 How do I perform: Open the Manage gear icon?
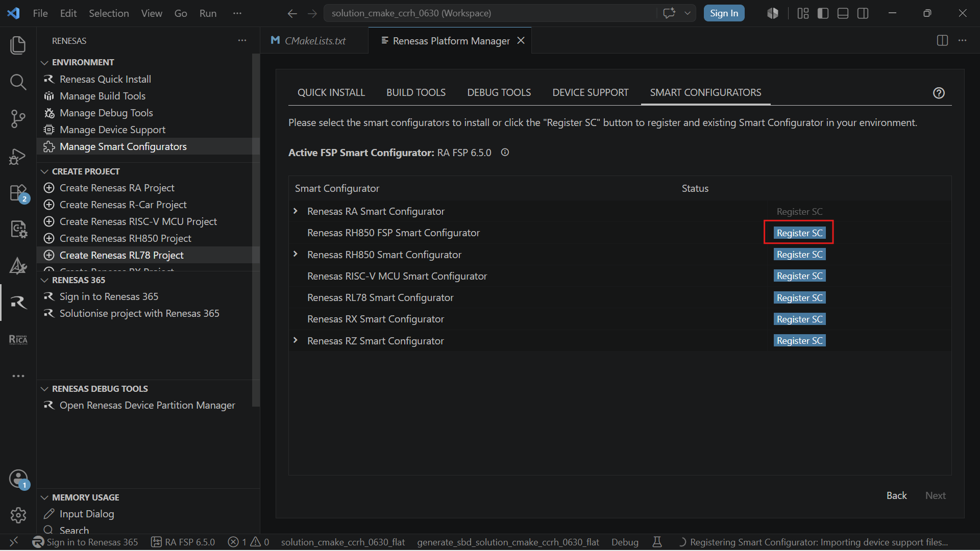[18, 515]
